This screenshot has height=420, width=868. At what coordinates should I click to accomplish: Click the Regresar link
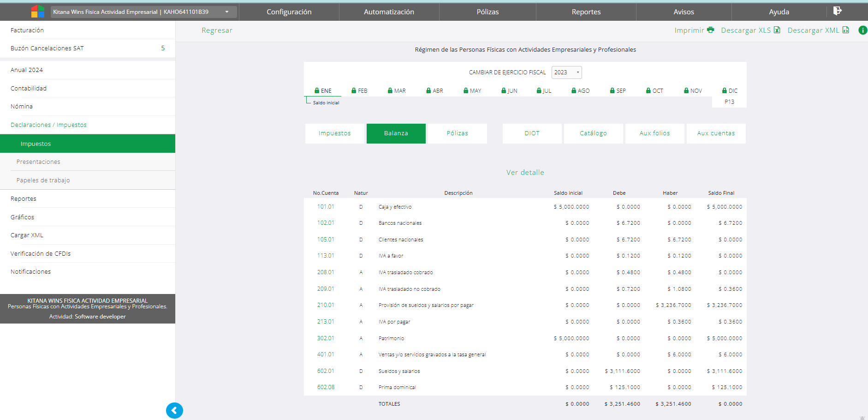point(217,30)
